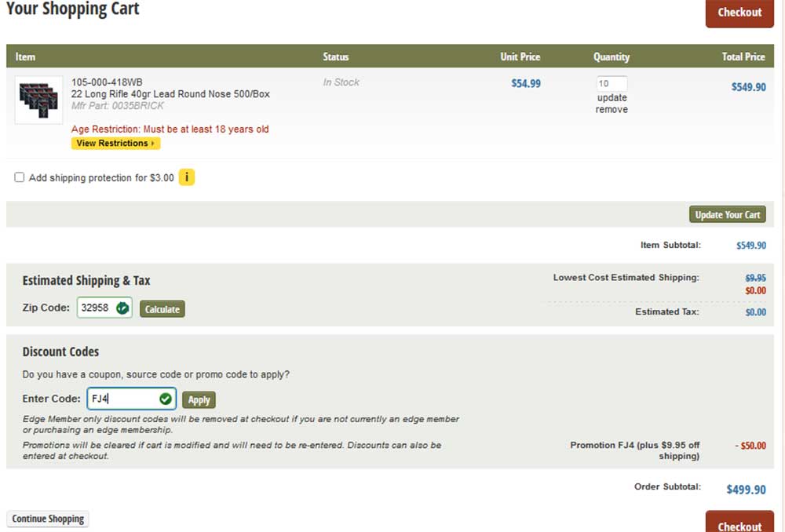Expand the View Restrictions details
Viewport: 785px width, 532px height.
pyautogui.click(x=115, y=144)
